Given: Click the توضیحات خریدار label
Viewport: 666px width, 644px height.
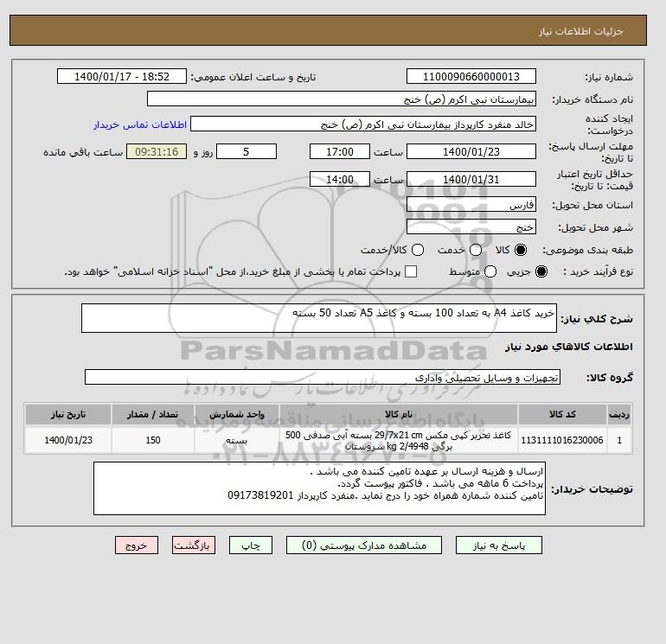Looking at the screenshot, I should coord(592,489).
